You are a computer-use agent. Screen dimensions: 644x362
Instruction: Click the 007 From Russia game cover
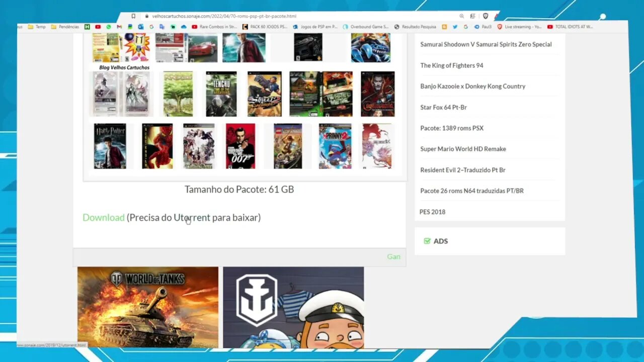pyautogui.click(x=240, y=146)
